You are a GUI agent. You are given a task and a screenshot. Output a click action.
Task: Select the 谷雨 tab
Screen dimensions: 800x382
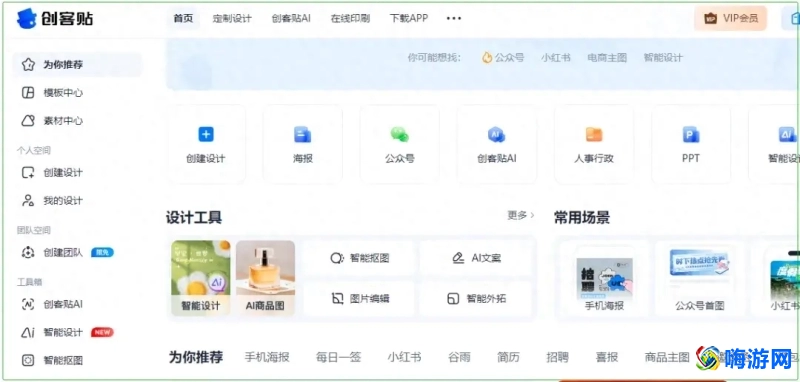click(x=459, y=357)
